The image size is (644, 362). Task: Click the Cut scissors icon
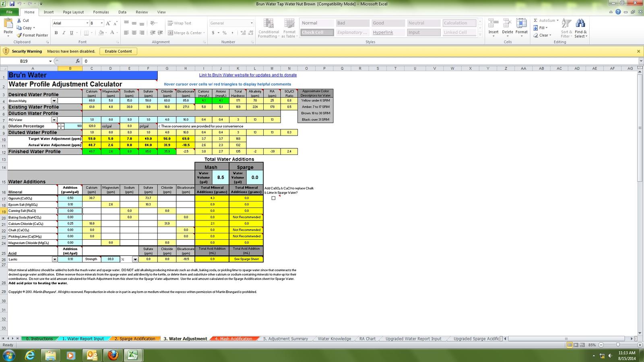pyautogui.click(x=19, y=20)
